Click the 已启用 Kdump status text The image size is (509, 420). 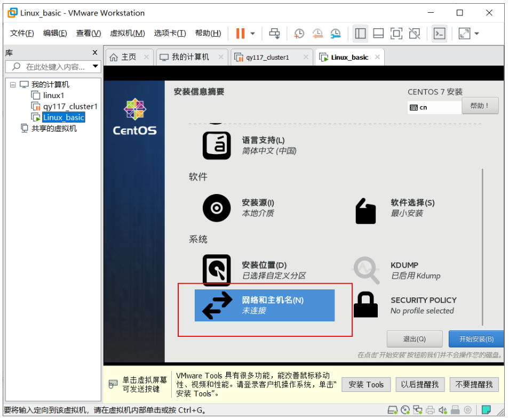(416, 276)
